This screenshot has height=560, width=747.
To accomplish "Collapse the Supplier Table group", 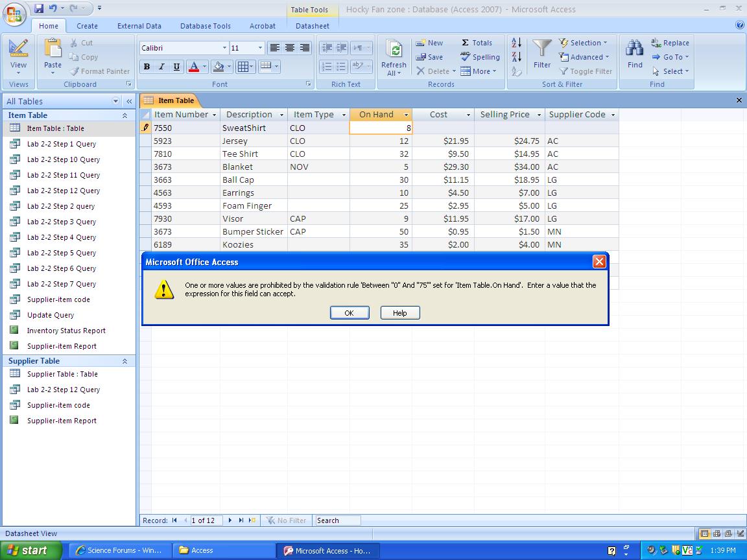I will (124, 361).
